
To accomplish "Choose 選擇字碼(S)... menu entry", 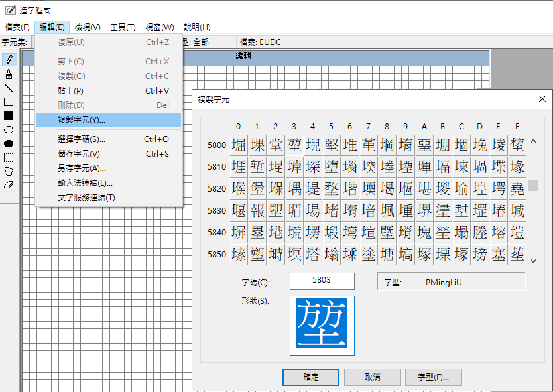I will [109, 139].
